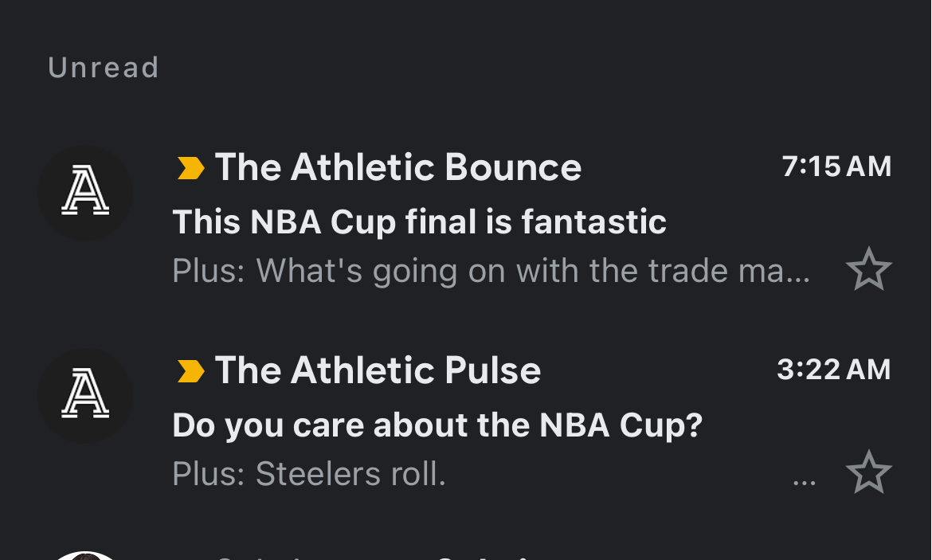Click the 3:22 AM timestamp
The height and width of the screenshot is (560, 932).
pos(833,370)
